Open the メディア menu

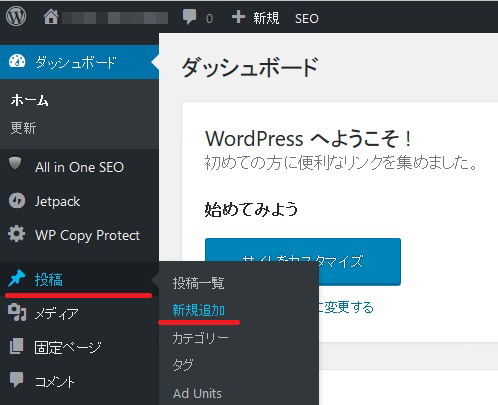tap(57, 314)
